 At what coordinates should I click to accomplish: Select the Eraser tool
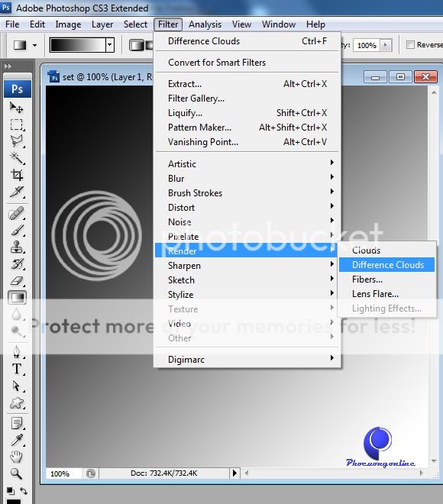pyautogui.click(x=16, y=281)
